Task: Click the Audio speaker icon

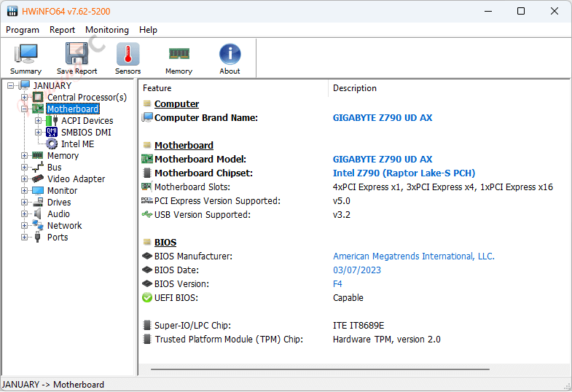Action: tap(38, 213)
